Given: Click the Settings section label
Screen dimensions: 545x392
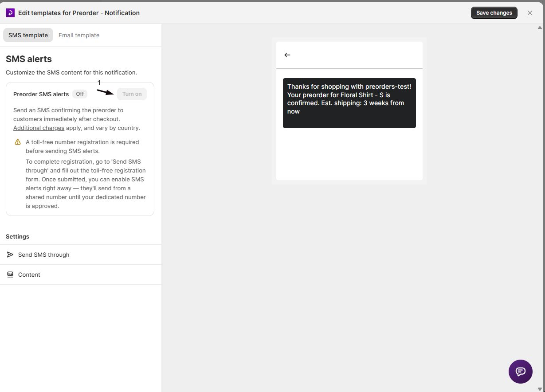Looking at the screenshot, I should 17,236.
